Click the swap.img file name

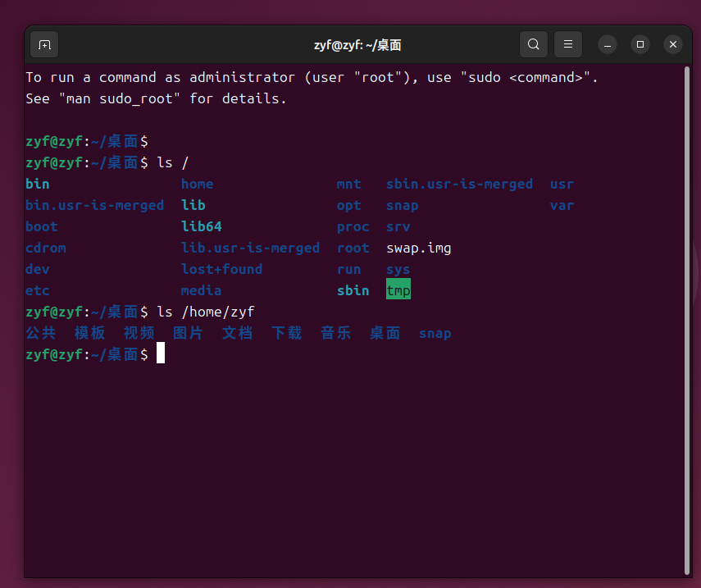418,248
